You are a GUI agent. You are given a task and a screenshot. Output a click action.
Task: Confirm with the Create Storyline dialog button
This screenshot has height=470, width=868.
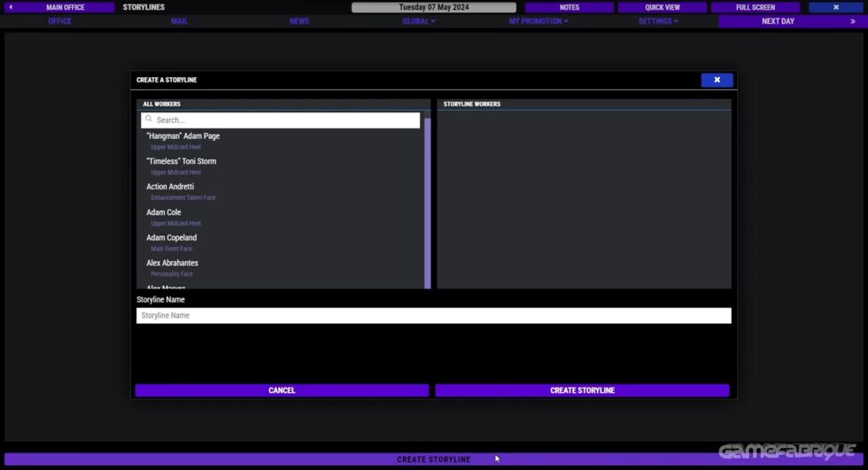pos(582,390)
